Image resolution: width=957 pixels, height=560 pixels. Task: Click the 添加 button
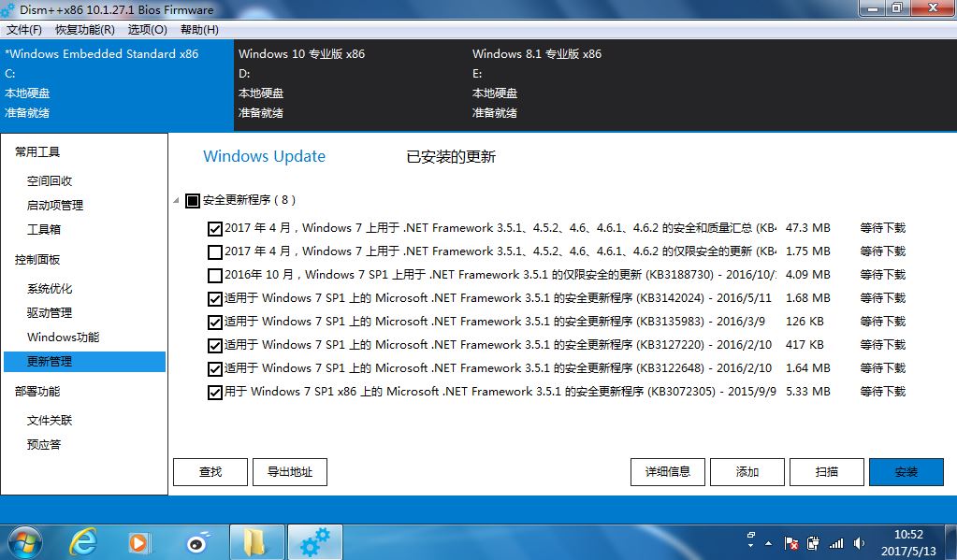(747, 472)
